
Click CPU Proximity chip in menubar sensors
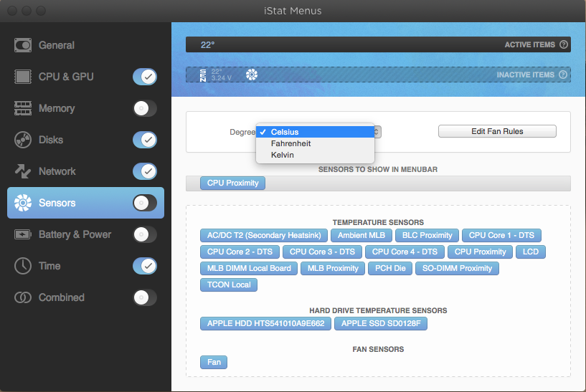pos(232,183)
